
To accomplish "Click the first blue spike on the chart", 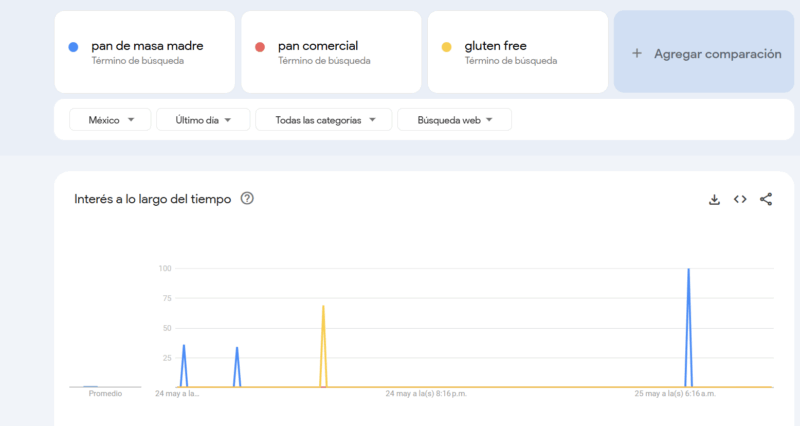I will point(184,347).
